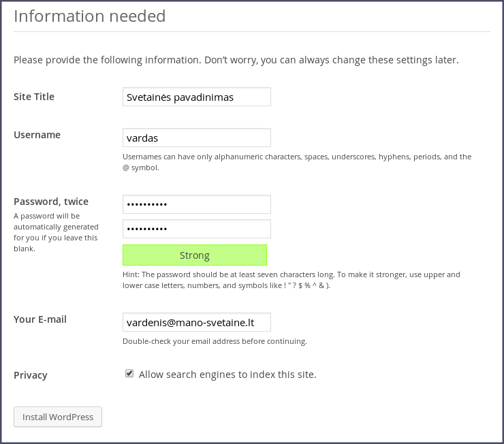Focus the Your E-mail input field
The height and width of the screenshot is (444, 504).
196,322
